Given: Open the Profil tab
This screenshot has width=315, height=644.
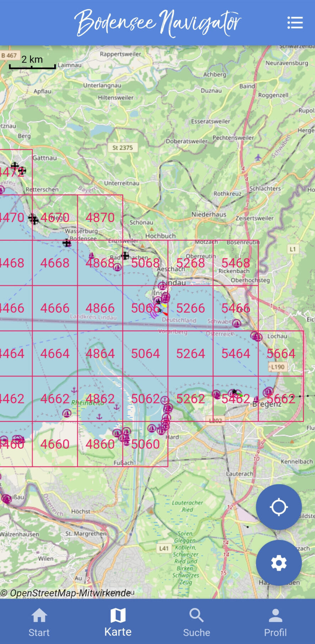Looking at the screenshot, I should [275, 622].
